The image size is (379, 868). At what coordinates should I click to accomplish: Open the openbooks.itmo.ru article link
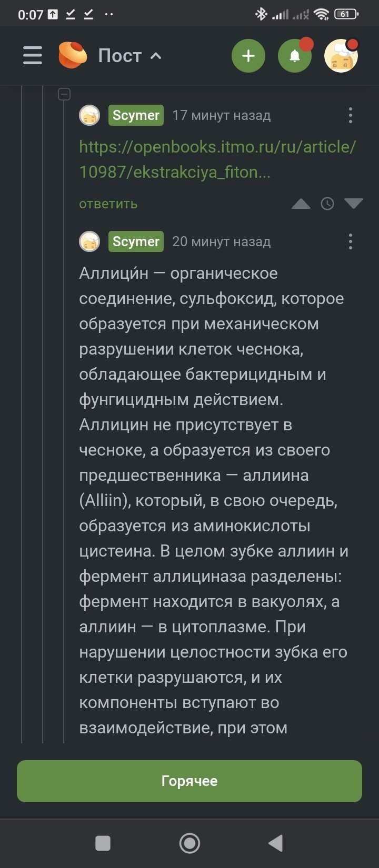[x=217, y=159]
